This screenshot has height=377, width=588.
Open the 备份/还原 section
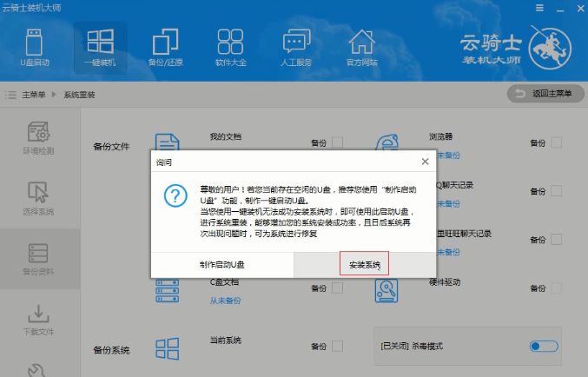click(165, 48)
